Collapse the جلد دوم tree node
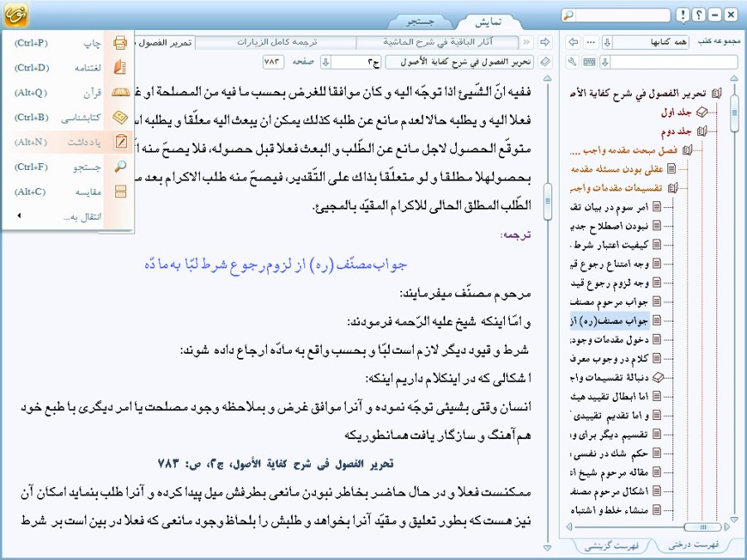This screenshot has height=560, width=747. tap(701, 131)
